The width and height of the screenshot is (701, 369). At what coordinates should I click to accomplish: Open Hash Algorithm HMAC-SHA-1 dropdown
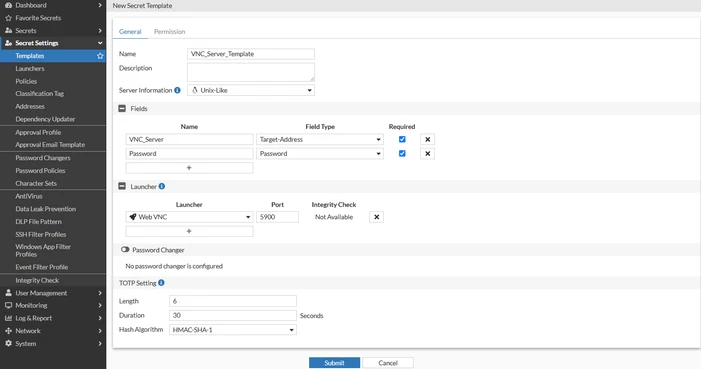click(x=233, y=330)
